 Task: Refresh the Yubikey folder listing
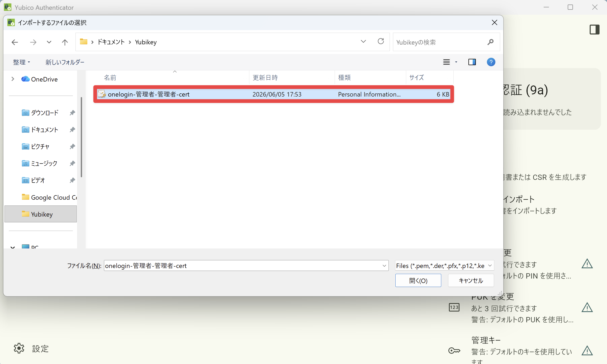pos(381,41)
